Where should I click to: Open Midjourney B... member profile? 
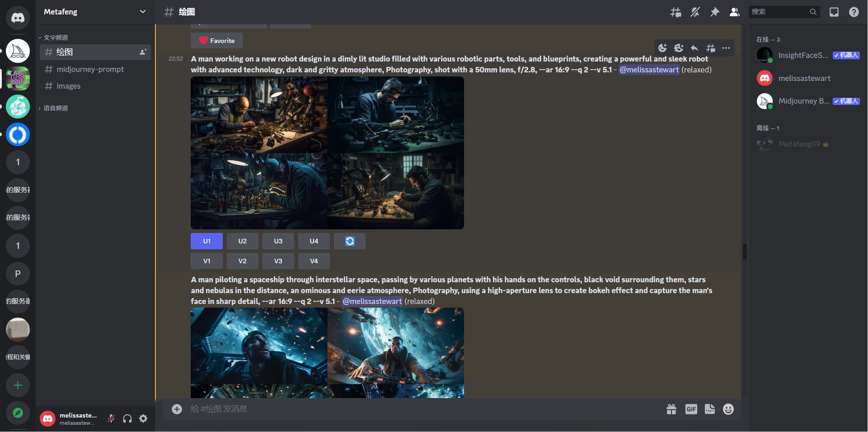click(x=807, y=101)
